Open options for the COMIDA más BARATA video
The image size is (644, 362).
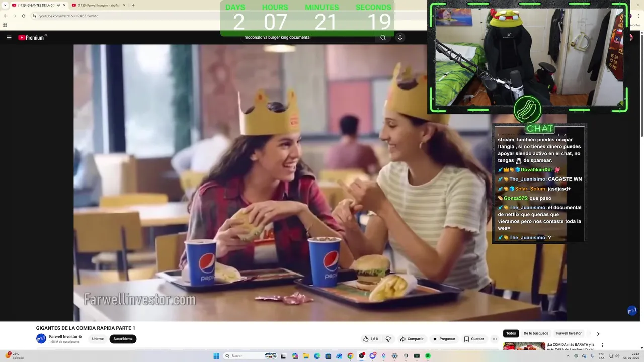point(602,345)
